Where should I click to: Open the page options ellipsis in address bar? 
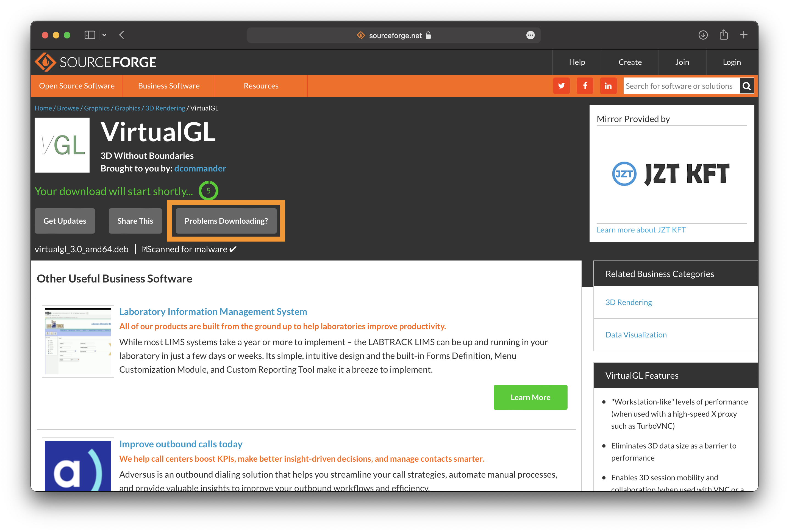click(530, 35)
